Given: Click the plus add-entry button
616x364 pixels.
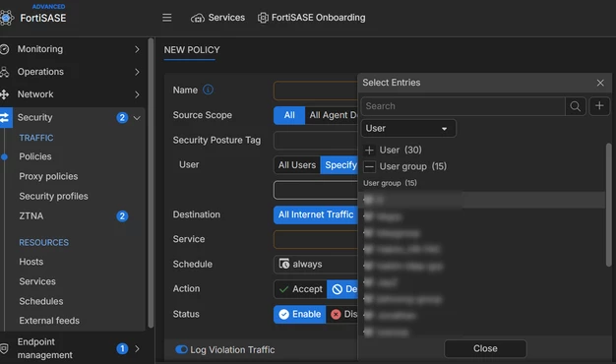Looking at the screenshot, I should (599, 105).
